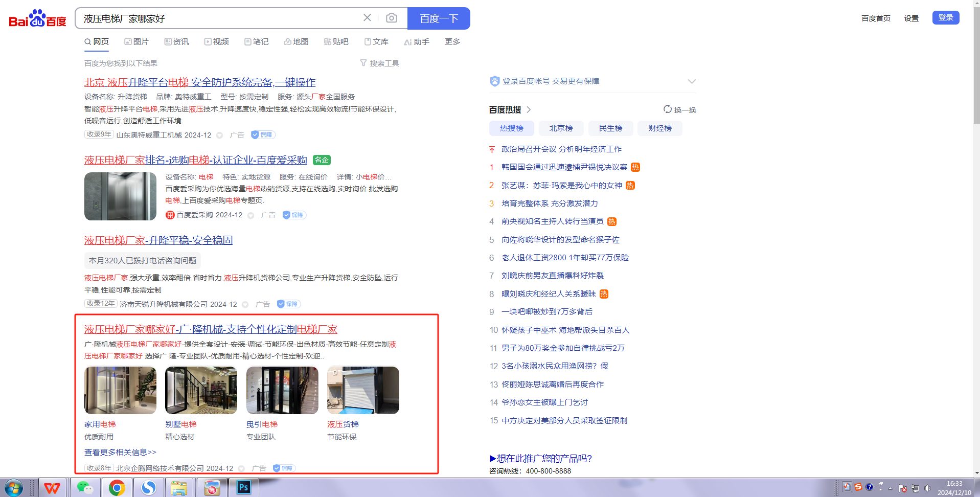Click the Windows Start button
Image resolution: width=980 pixels, height=497 pixels.
coord(13,488)
